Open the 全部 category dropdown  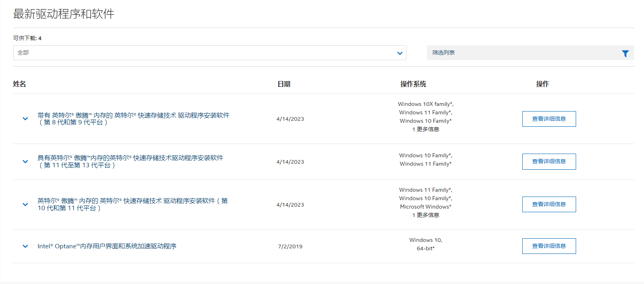[x=210, y=53]
